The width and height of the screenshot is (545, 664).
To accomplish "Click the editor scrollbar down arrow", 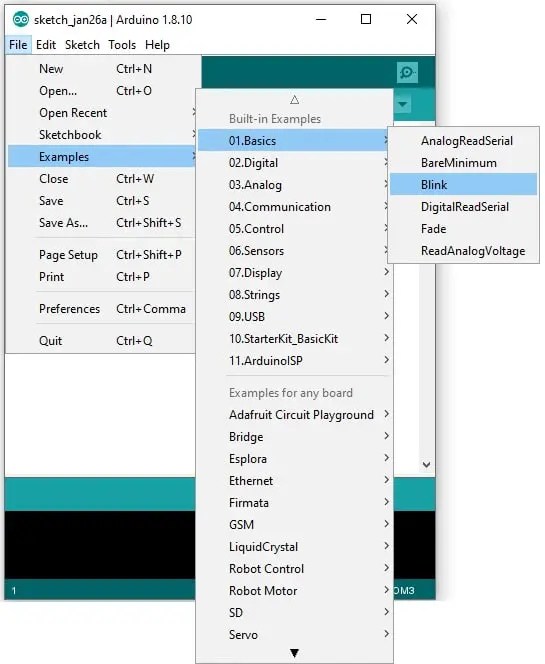I will click(426, 465).
